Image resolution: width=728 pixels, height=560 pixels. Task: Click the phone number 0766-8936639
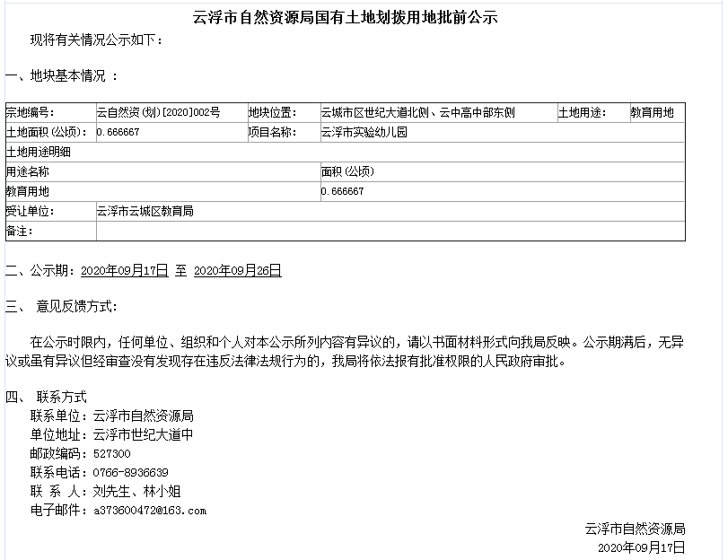click(130, 472)
